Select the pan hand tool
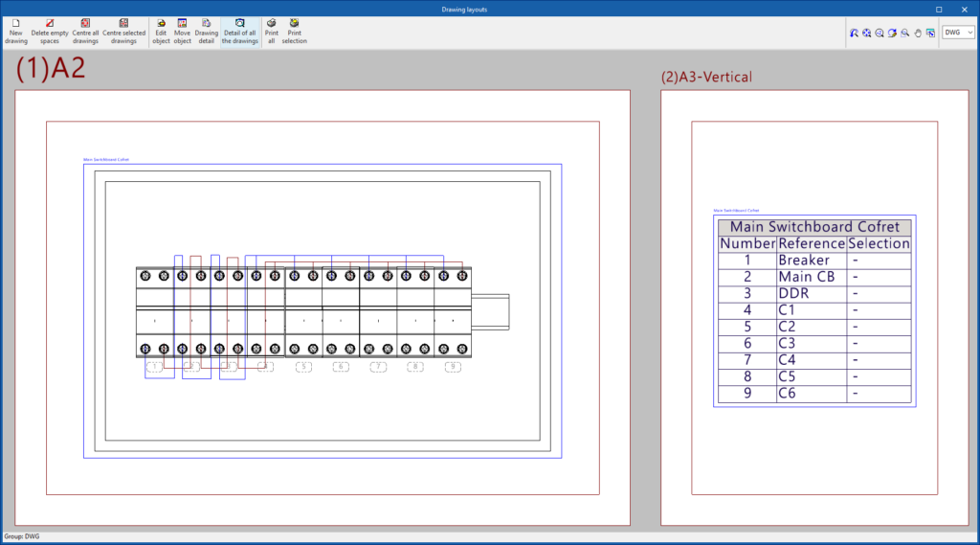 pyautogui.click(x=918, y=33)
